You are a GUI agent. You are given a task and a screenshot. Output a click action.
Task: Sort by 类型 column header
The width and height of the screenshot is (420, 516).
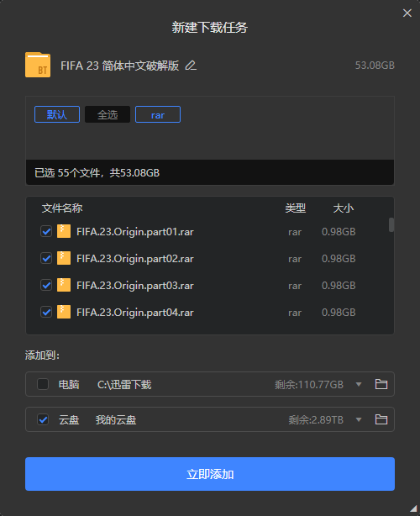tap(296, 208)
